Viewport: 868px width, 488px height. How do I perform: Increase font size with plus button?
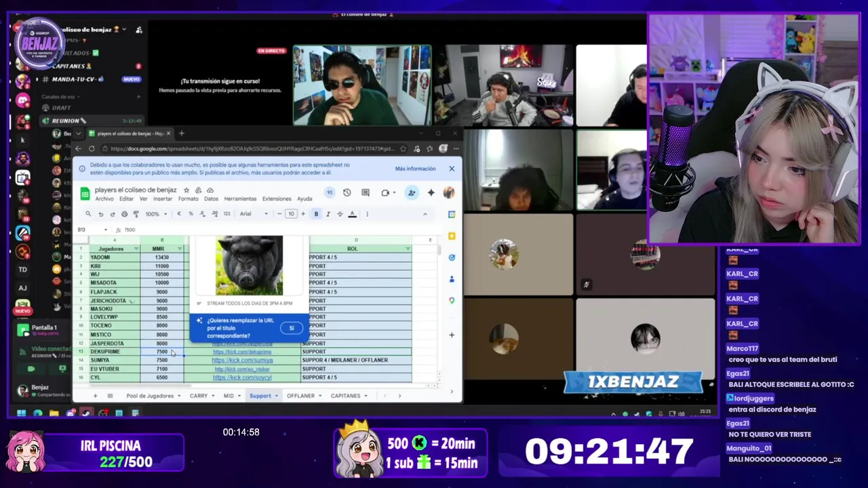coord(303,214)
